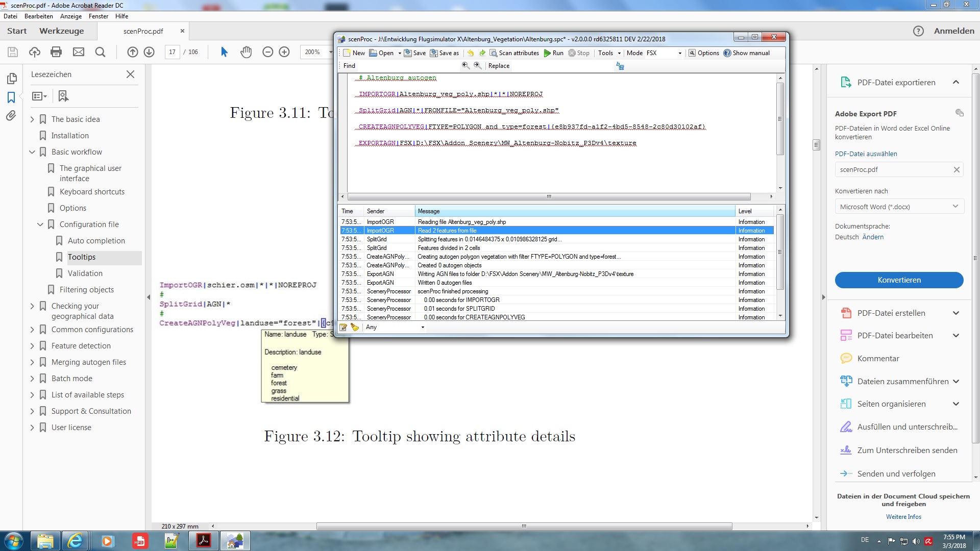Click Stop in scenProc toolbar
The width and height of the screenshot is (980, 551).
[579, 53]
